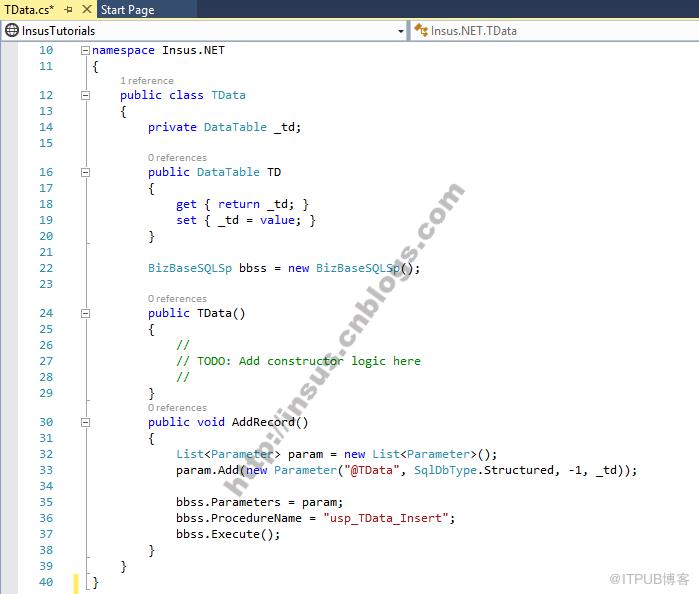Open 0 references link above TData constructor
The width and height of the screenshot is (699, 594).
[177, 299]
